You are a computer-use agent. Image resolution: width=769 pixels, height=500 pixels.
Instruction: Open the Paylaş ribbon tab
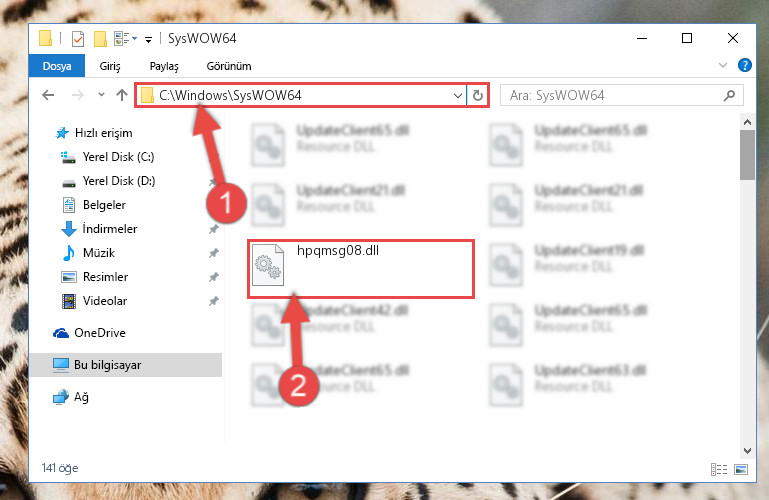164,66
